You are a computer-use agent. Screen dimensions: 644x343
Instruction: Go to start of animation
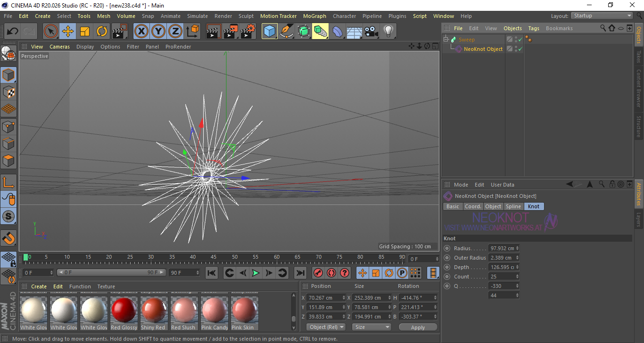point(212,273)
